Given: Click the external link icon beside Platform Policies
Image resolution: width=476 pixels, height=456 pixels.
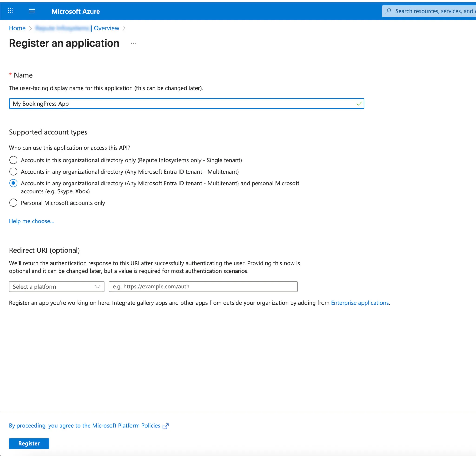Looking at the screenshot, I should (x=166, y=426).
